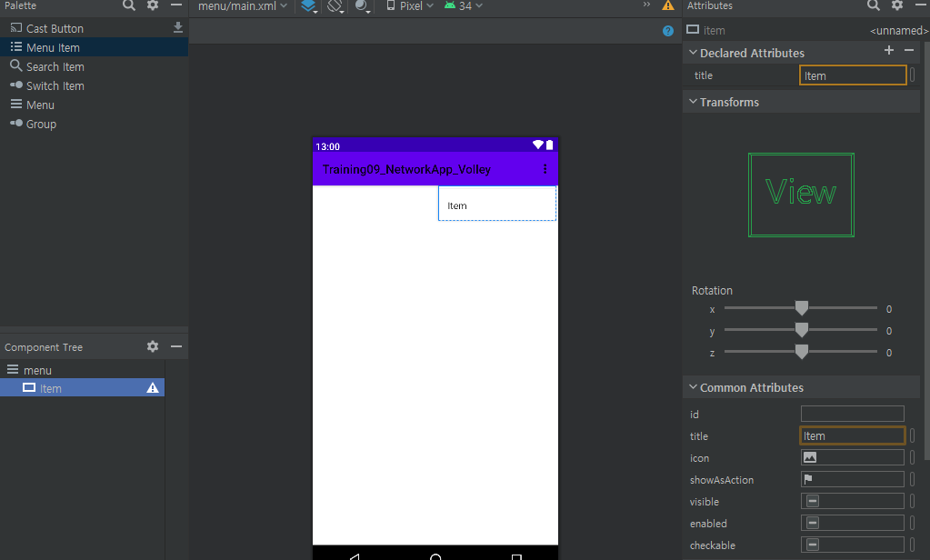Click the id input field

click(853, 414)
